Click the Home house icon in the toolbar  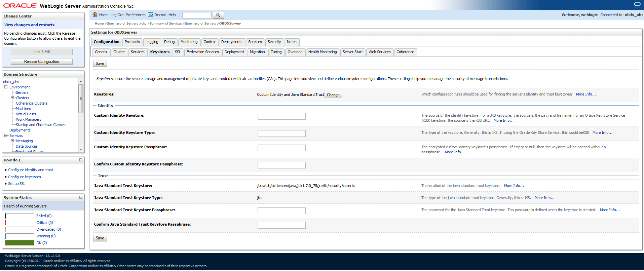point(95,14)
